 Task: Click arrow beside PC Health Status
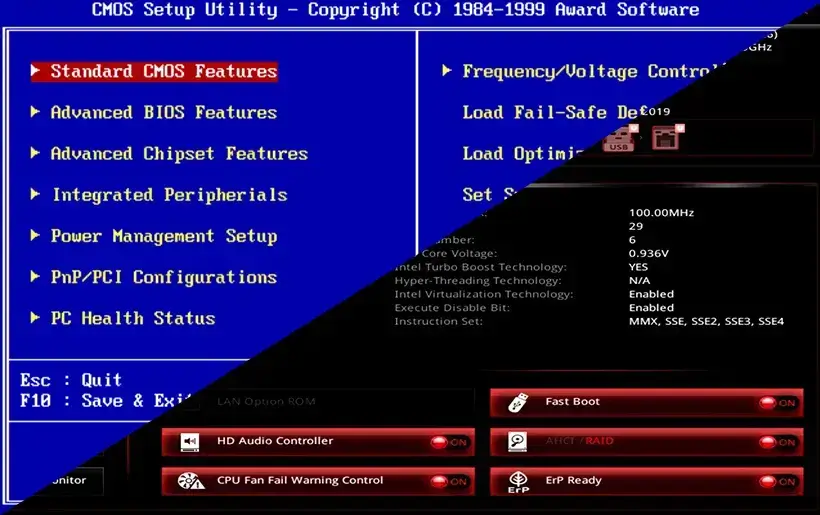(35, 317)
